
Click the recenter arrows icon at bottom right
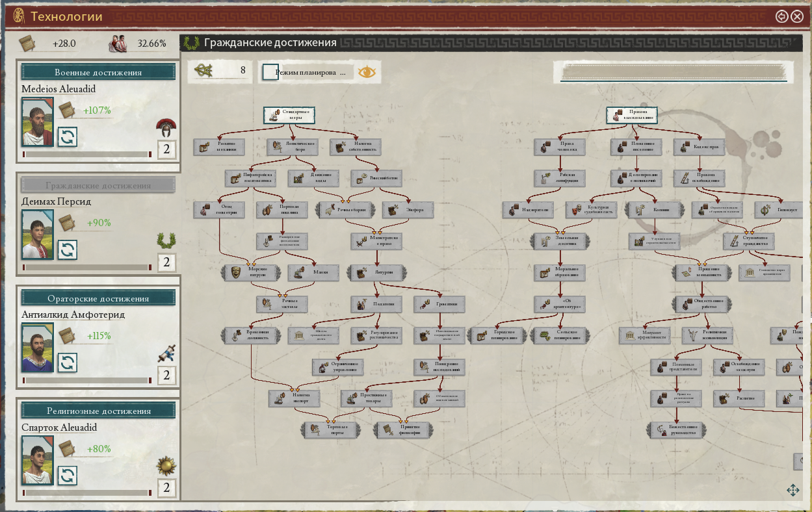tap(792, 491)
